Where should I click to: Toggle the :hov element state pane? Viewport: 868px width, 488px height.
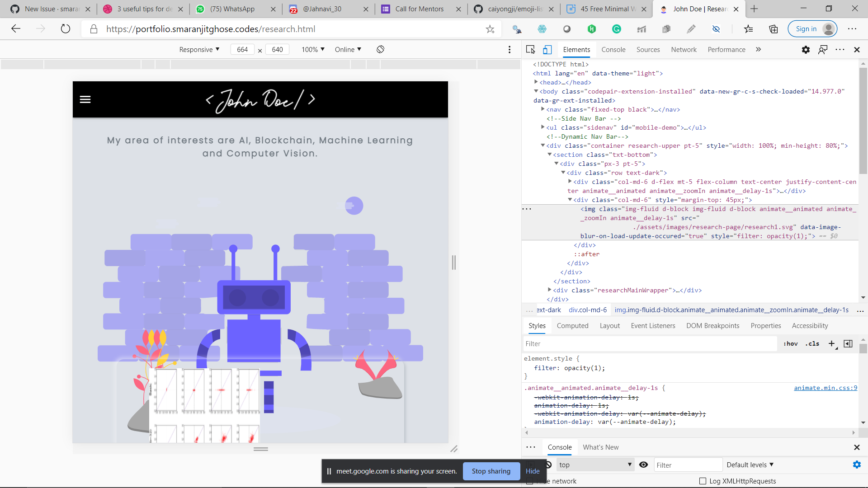791,343
